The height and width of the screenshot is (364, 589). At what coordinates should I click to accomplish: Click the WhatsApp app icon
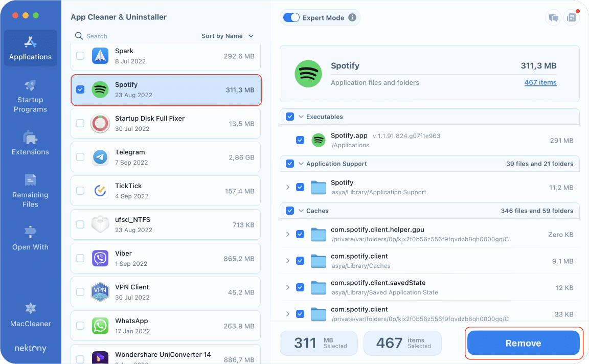(100, 326)
